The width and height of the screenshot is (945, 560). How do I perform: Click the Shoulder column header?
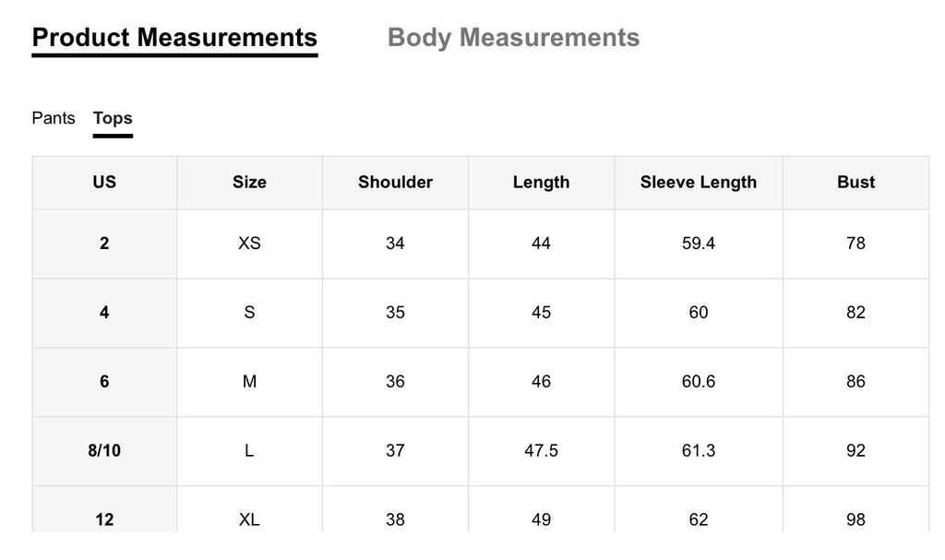(x=395, y=182)
